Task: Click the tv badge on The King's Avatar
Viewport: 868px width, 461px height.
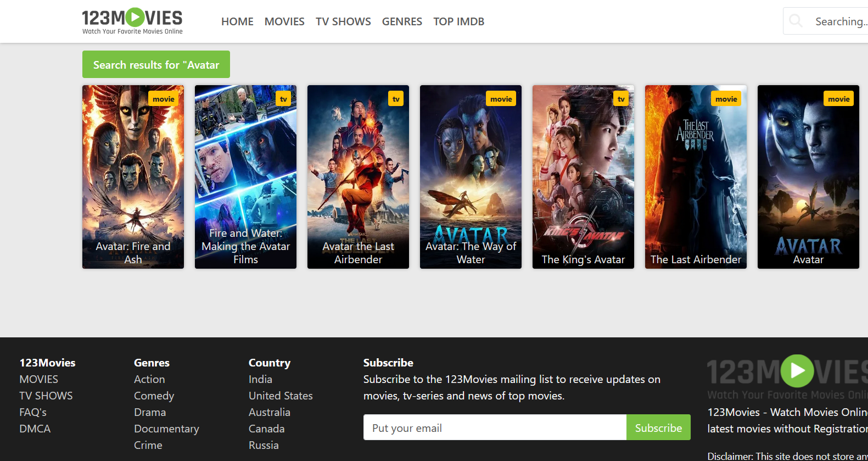Action: [x=621, y=99]
